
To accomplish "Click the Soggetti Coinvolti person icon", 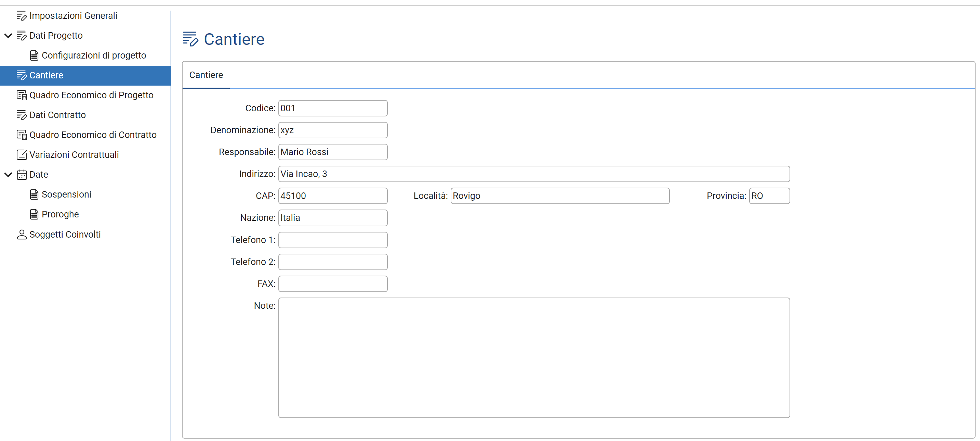I will [21, 234].
